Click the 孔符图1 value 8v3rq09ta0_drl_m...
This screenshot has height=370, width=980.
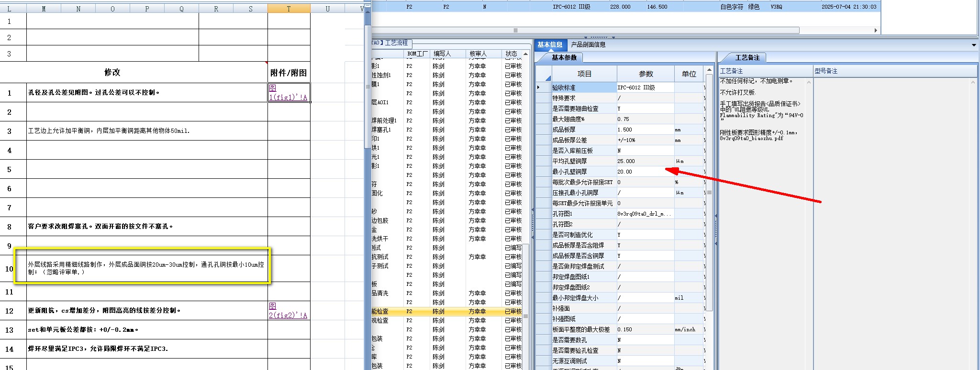(x=646, y=214)
